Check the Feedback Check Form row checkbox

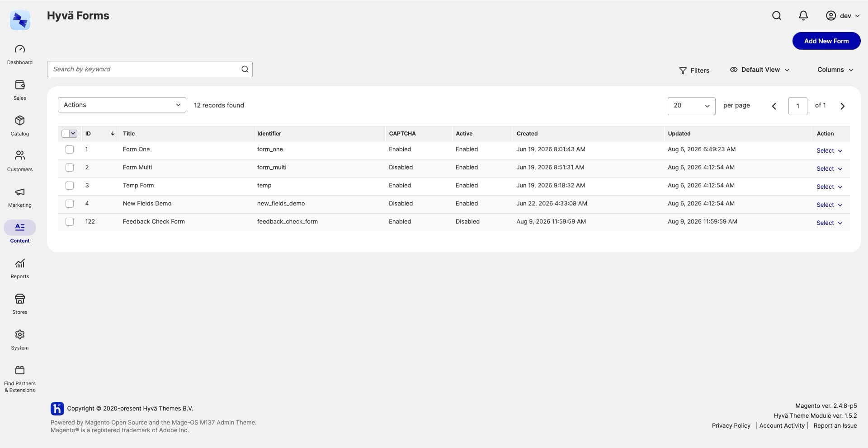pyautogui.click(x=70, y=222)
